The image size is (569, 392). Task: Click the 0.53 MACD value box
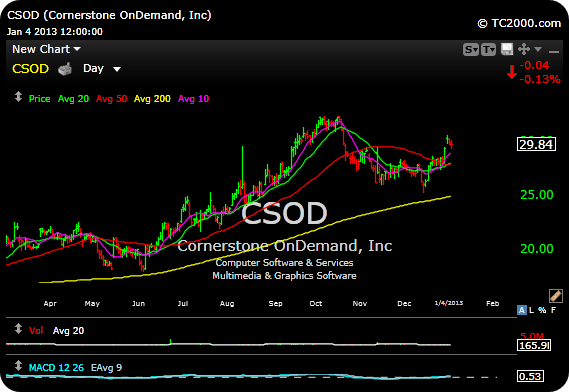pyautogui.click(x=530, y=376)
